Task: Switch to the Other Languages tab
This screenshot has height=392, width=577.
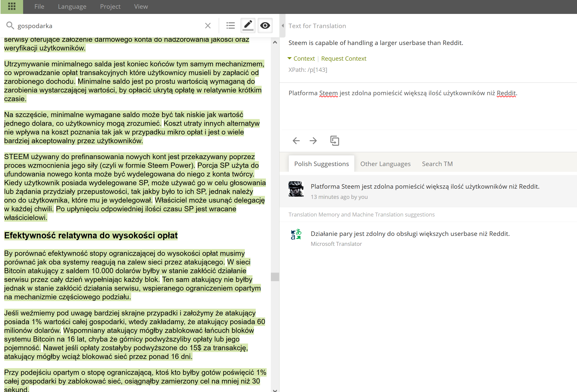Action: [385, 164]
